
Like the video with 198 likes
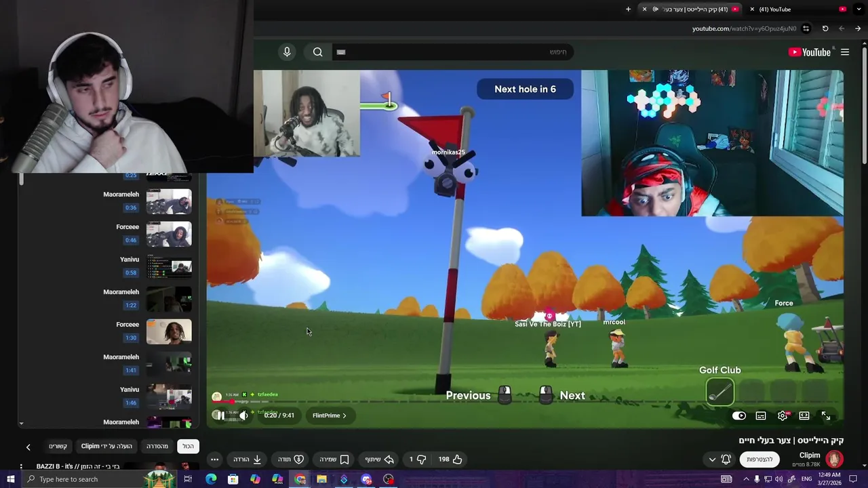coord(450,459)
